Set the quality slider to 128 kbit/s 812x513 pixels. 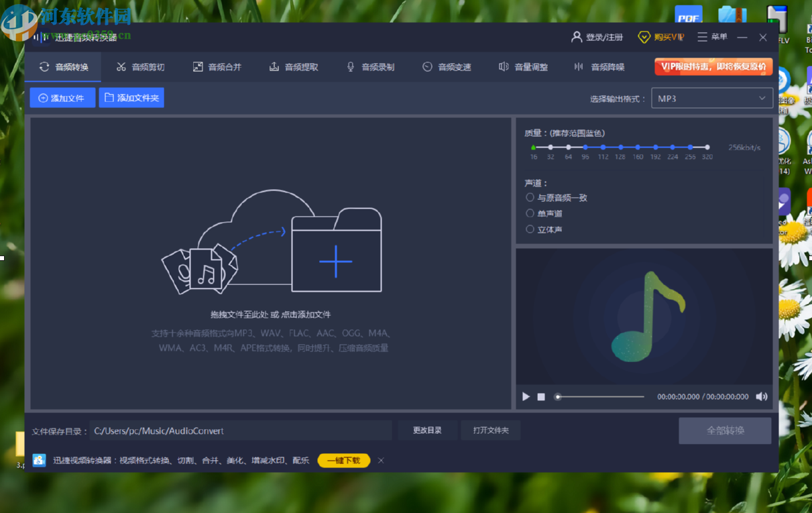point(620,147)
